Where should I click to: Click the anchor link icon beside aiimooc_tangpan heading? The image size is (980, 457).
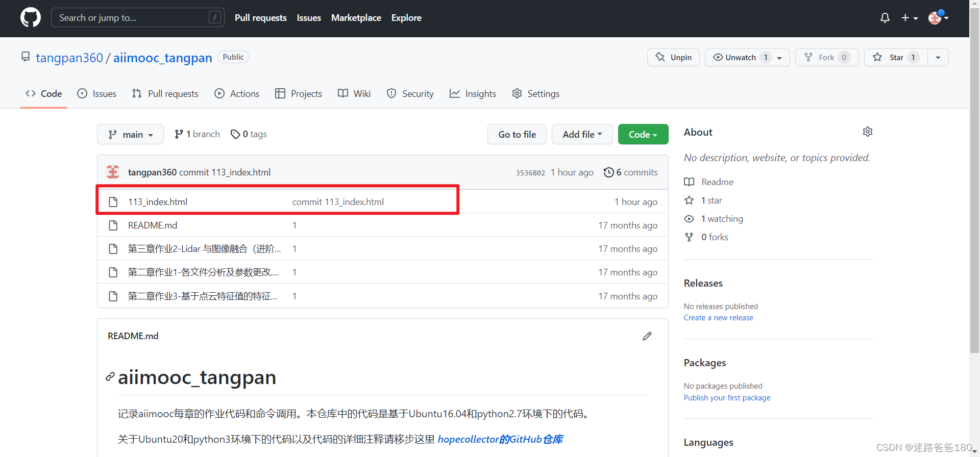coord(110,377)
